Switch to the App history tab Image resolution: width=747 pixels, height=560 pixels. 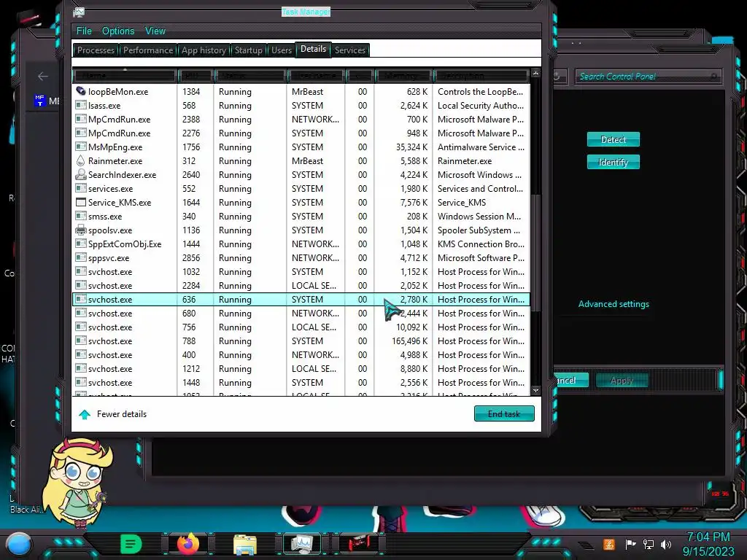(x=204, y=50)
